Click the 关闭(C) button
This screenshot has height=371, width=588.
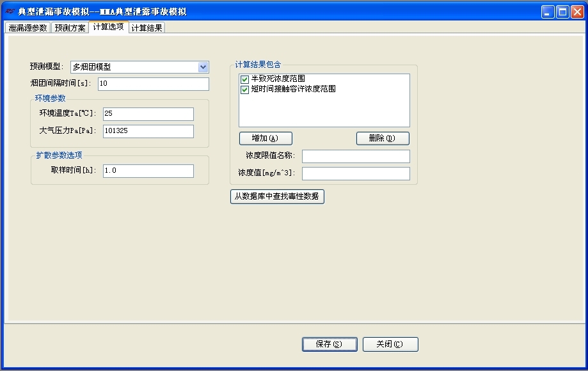pos(390,344)
